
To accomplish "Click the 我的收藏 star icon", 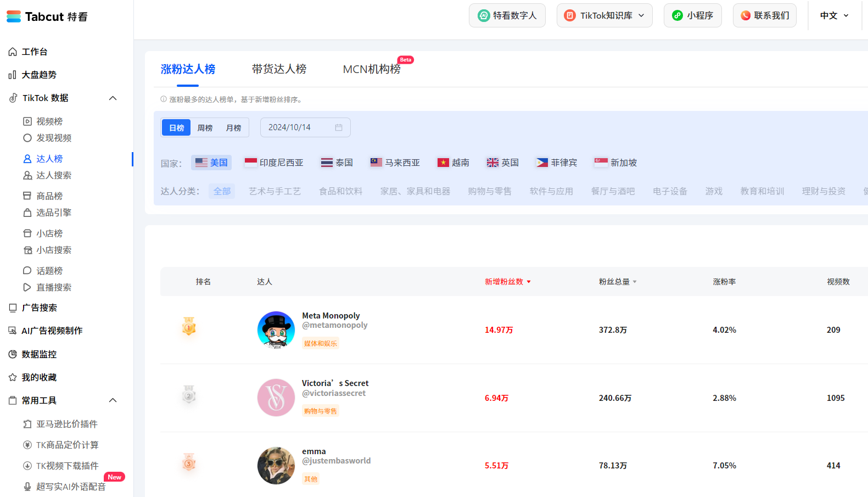I will pyautogui.click(x=13, y=377).
